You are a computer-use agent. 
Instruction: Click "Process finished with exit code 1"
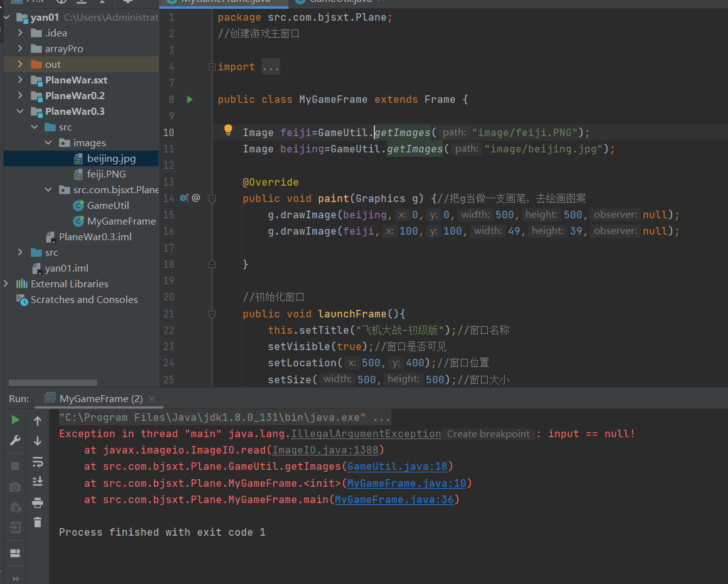point(162,533)
